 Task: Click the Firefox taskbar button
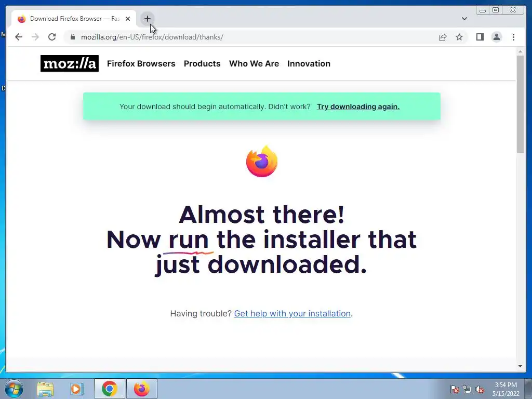(141, 389)
